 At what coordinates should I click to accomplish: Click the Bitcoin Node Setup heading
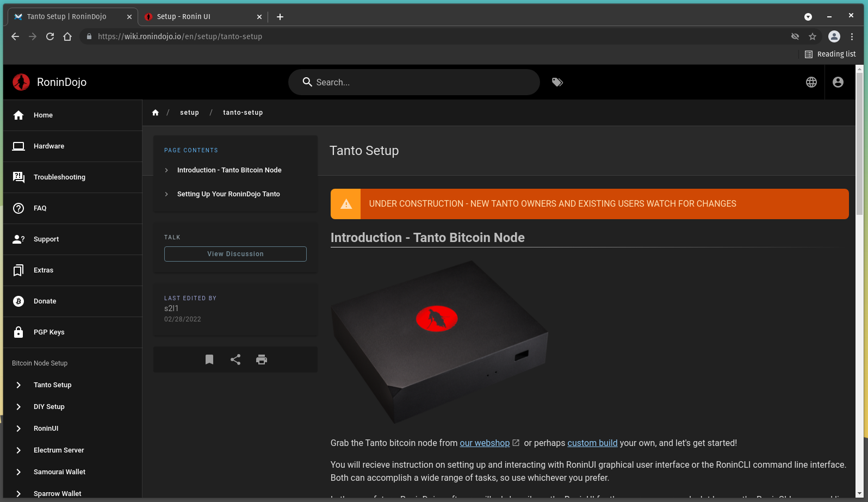[x=40, y=363]
